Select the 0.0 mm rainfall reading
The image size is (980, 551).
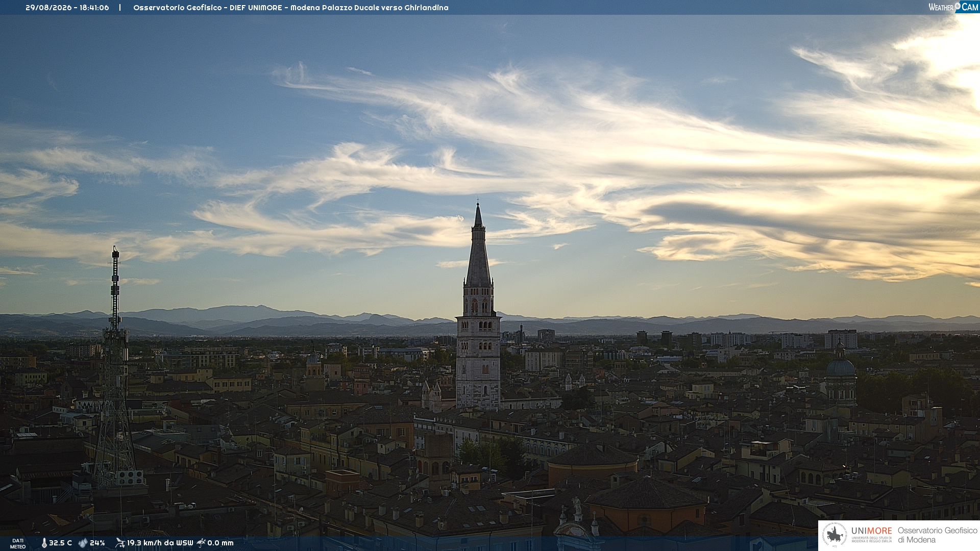tap(220, 543)
